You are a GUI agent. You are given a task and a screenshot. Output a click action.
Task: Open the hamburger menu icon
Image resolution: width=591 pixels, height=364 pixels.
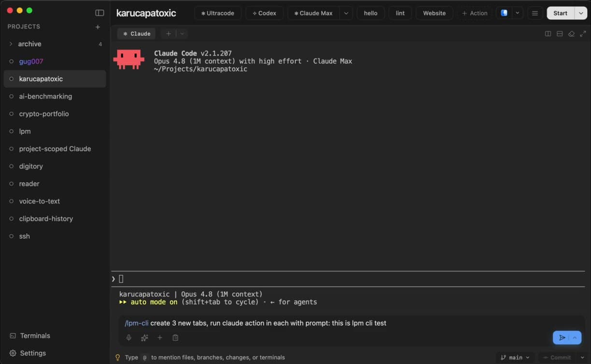pos(535,13)
